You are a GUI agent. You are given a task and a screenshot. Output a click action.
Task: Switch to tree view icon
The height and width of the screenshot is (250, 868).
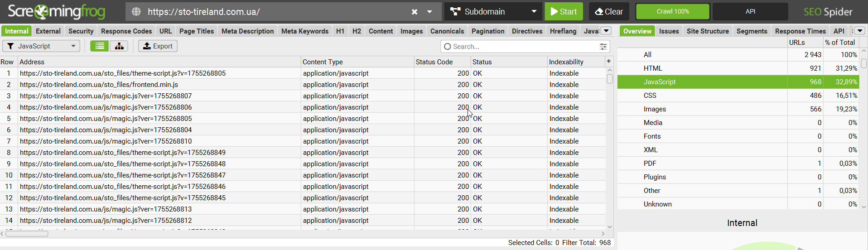119,46
